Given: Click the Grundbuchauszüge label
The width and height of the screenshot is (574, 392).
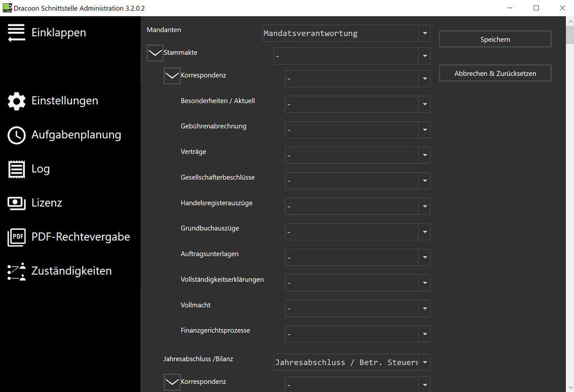Looking at the screenshot, I should [210, 228].
